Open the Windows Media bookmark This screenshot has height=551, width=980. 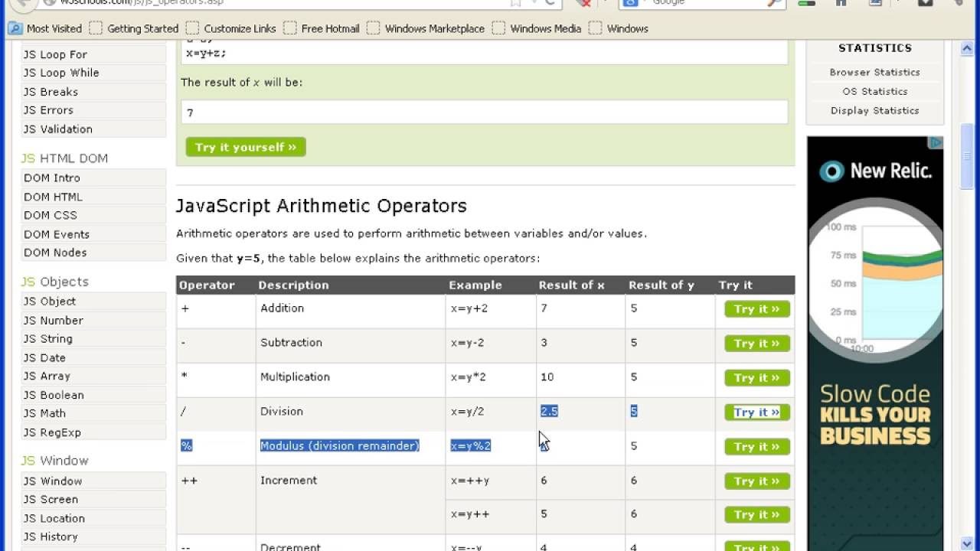[537, 28]
